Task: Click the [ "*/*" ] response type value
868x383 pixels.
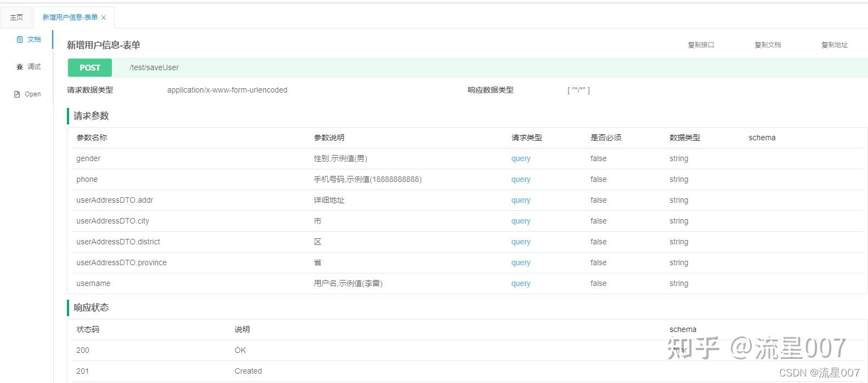Action: click(578, 90)
